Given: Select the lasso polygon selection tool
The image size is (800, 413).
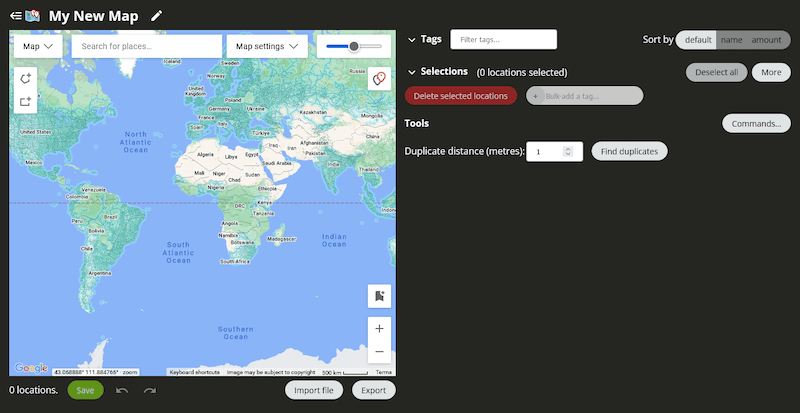Looking at the screenshot, I should [x=26, y=78].
